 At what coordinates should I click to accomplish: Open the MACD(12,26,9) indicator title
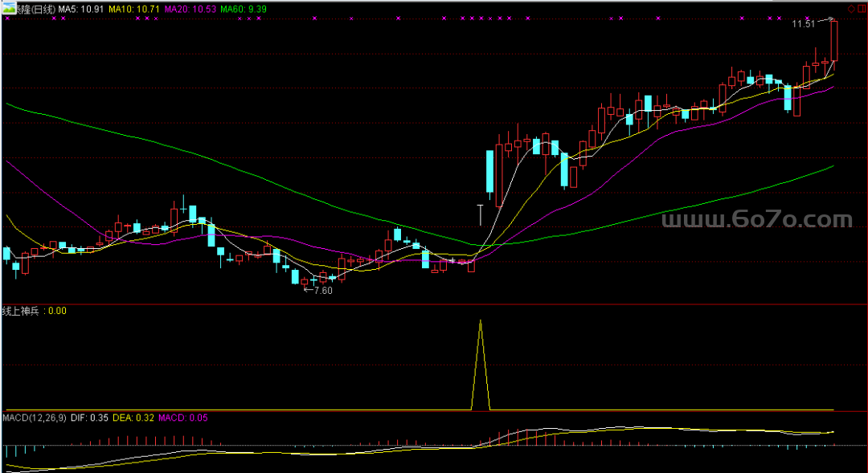(x=35, y=418)
